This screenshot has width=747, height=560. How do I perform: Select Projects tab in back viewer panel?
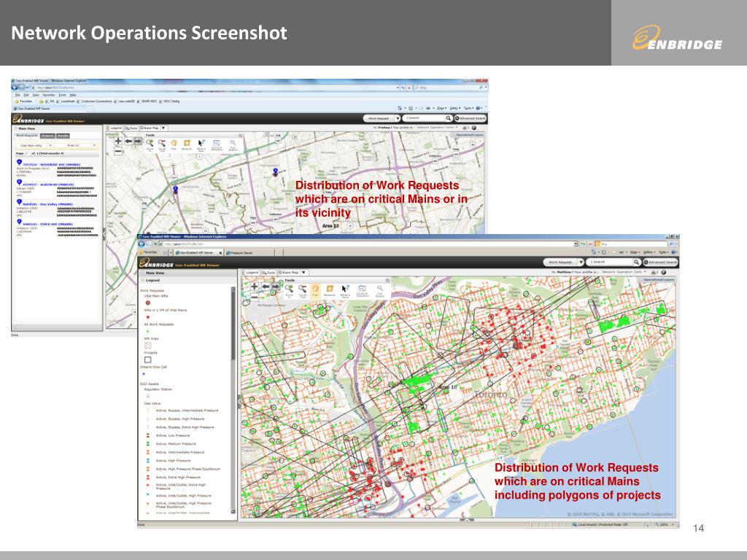(47, 136)
